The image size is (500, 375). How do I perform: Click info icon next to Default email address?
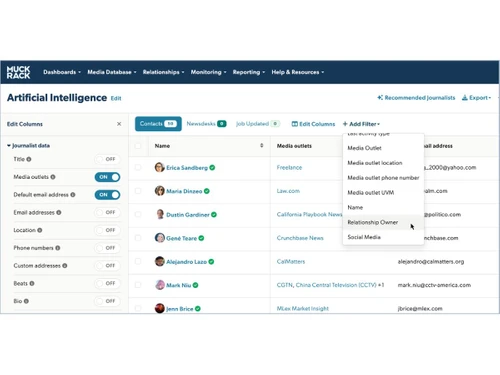coord(73,195)
